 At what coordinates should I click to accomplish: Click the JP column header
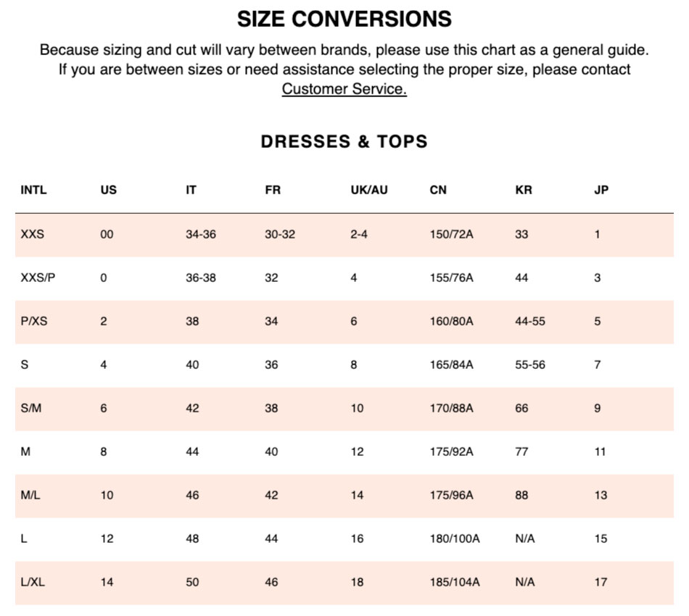coord(601,190)
